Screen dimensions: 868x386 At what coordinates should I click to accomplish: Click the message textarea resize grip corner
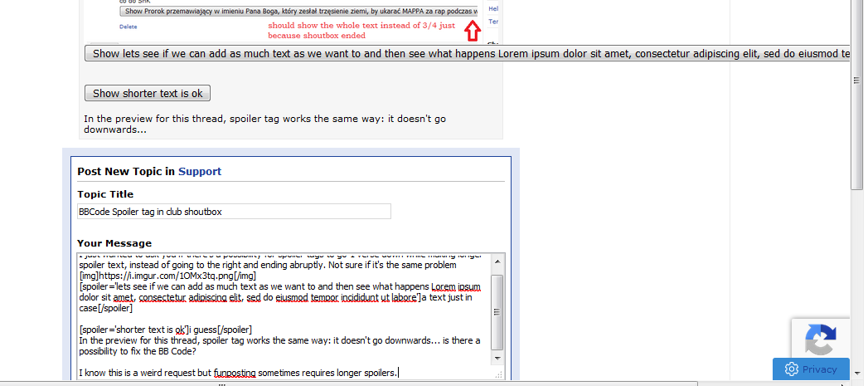click(x=499, y=375)
